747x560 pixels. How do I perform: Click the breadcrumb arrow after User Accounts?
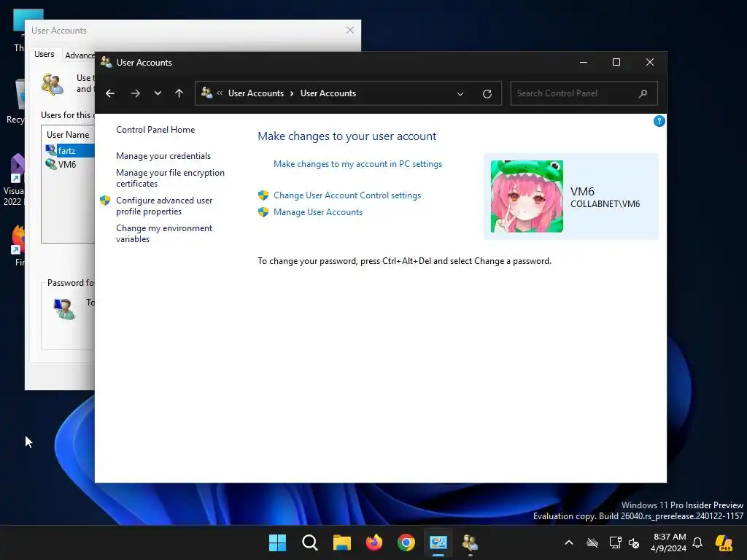[292, 94]
